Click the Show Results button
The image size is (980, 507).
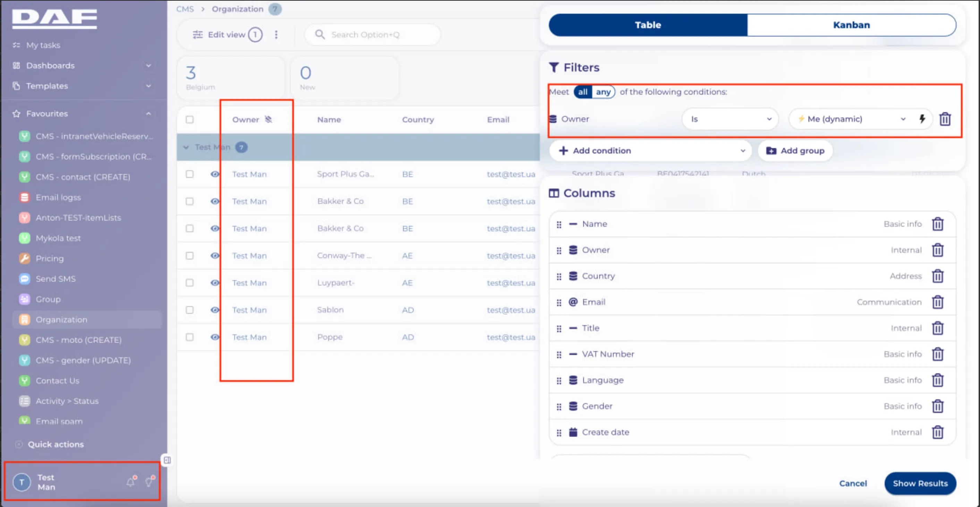[920, 483]
